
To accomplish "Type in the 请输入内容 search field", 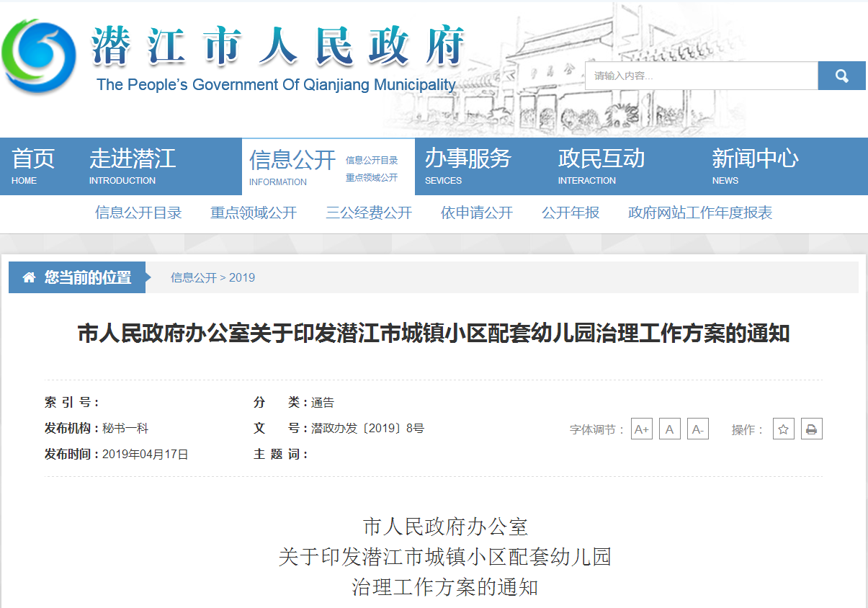I will coord(701,76).
